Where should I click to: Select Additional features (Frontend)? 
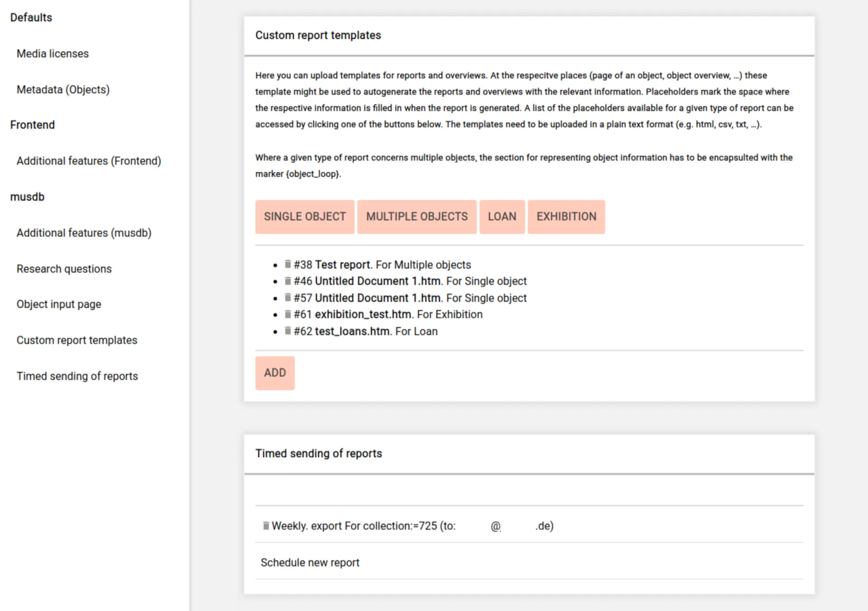click(89, 161)
